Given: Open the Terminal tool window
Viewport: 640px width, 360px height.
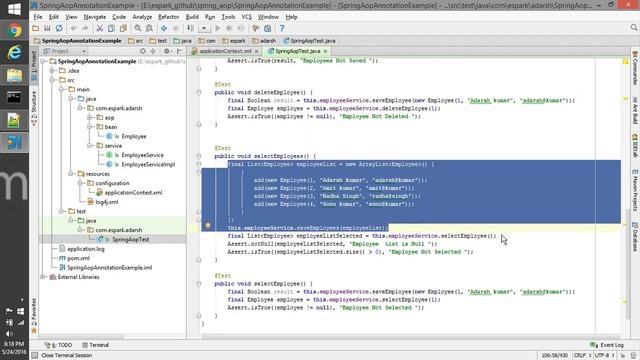Looking at the screenshot, I should click(x=95, y=345).
